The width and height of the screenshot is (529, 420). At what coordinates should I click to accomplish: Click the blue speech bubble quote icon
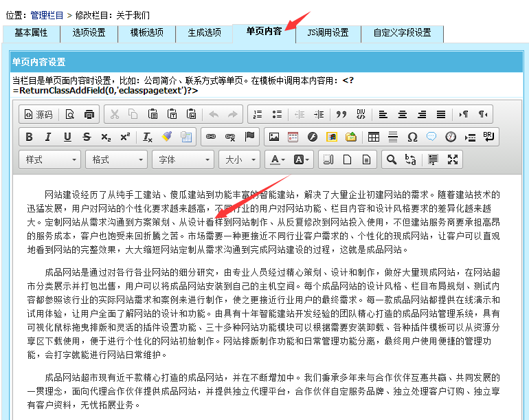(431, 137)
